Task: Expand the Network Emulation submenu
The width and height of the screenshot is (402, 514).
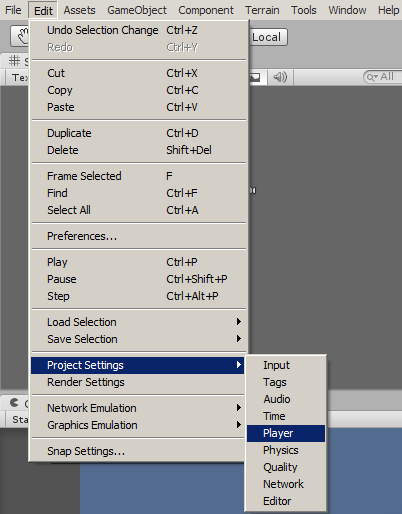Action: [x=138, y=408]
